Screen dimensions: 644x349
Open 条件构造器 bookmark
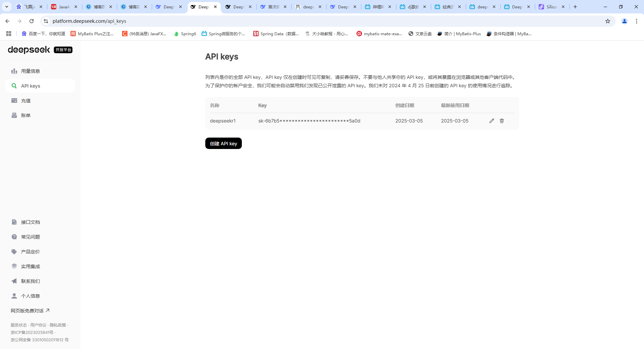(x=509, y=34)
